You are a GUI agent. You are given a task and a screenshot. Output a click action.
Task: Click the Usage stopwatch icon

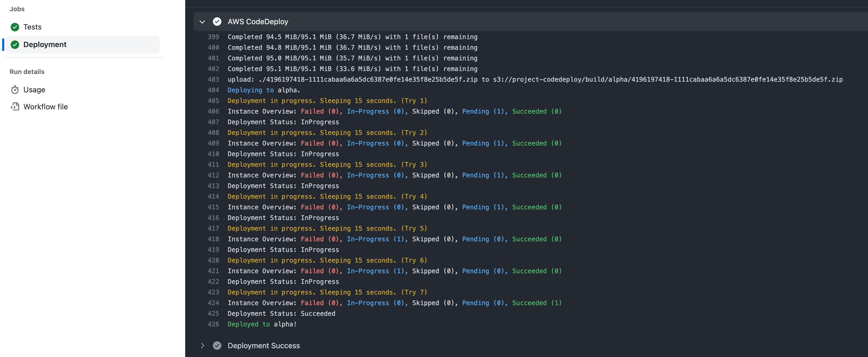tap(15, 90)
